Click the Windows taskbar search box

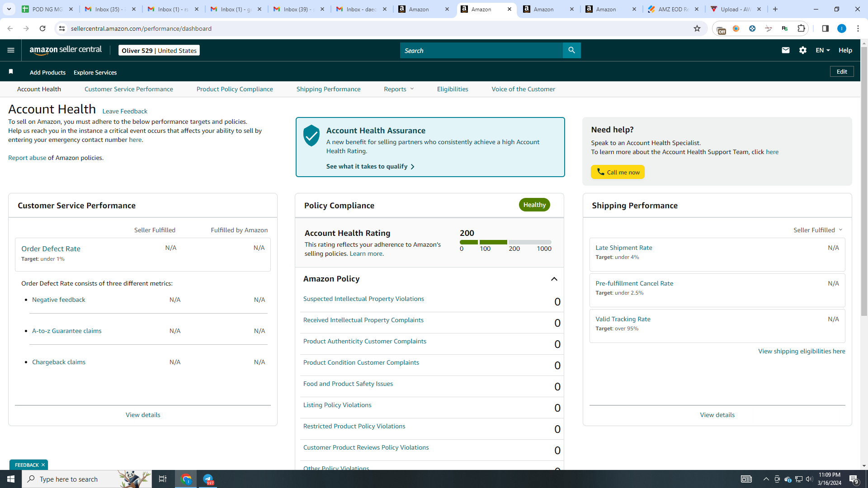[x=87, y=479]
